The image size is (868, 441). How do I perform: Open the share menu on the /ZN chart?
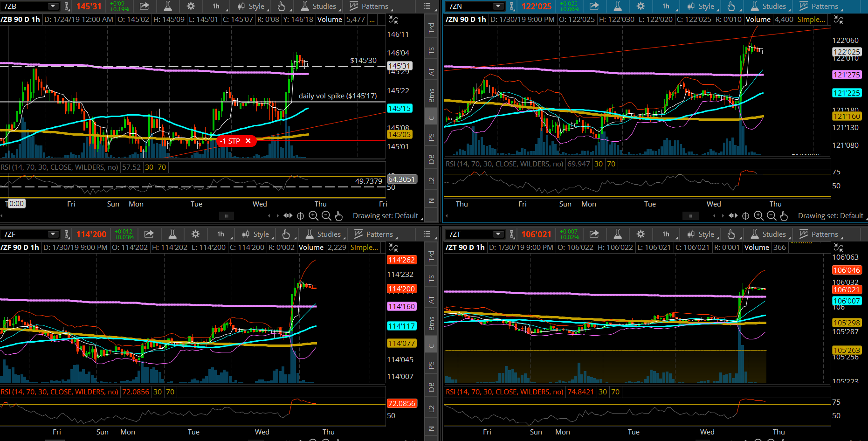[594, 6]
